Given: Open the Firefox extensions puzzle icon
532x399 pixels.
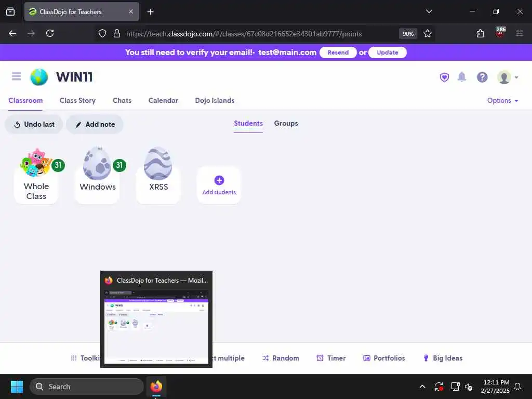Looking at the screenshot, I should 480,33.
